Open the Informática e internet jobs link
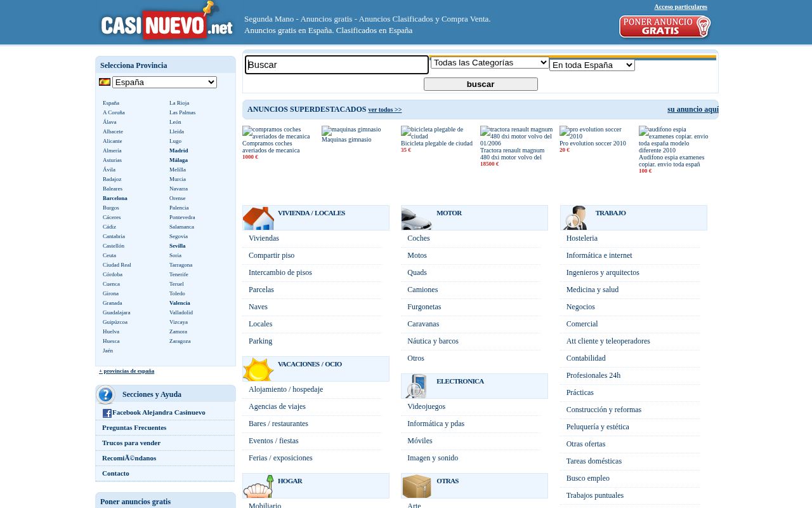 599,255
